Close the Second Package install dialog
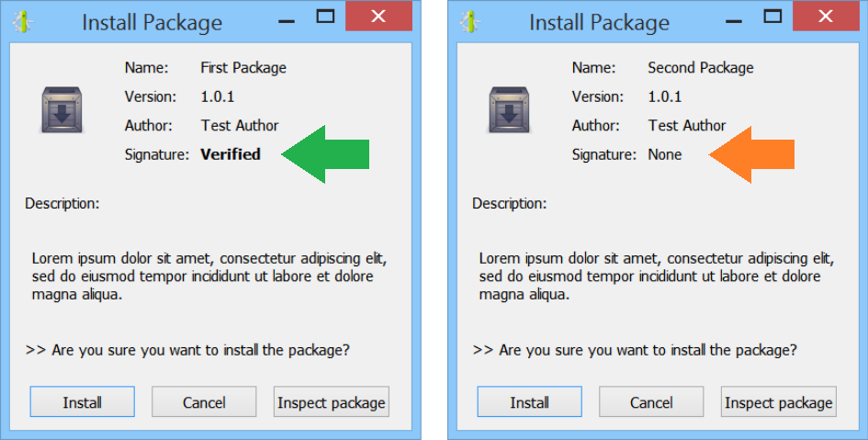868x440 pixels. (x=826, y=16)
